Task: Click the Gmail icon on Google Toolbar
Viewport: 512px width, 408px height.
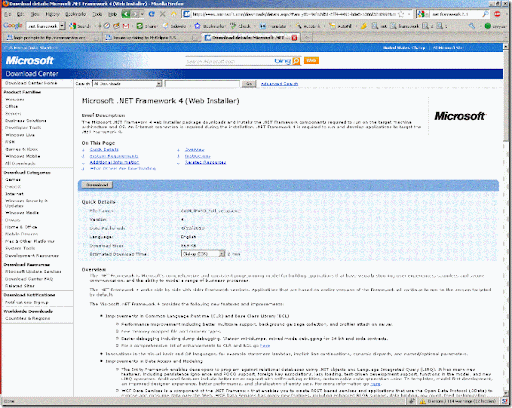Action: point(126,26)
